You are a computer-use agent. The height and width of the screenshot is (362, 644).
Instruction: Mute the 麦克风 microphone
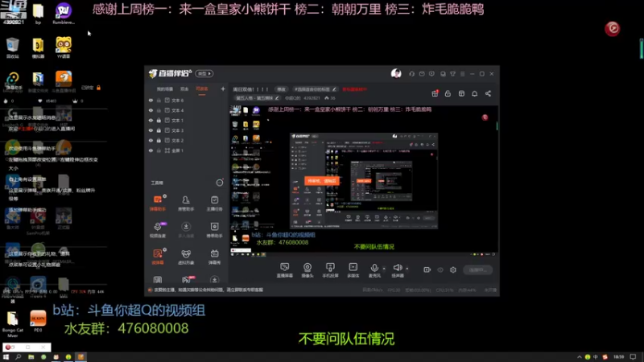pos(374,270)
